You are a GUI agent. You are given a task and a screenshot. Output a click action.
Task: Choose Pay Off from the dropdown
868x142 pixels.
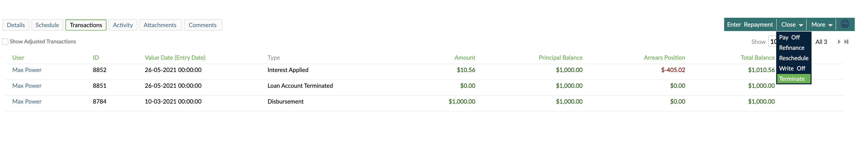point(789,37)
